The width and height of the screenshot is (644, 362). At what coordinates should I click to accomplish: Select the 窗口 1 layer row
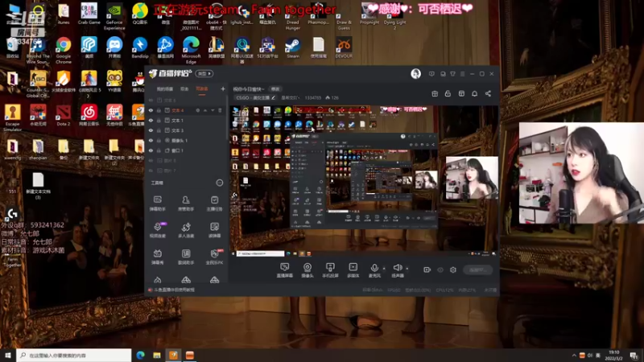tap(185, 150)
